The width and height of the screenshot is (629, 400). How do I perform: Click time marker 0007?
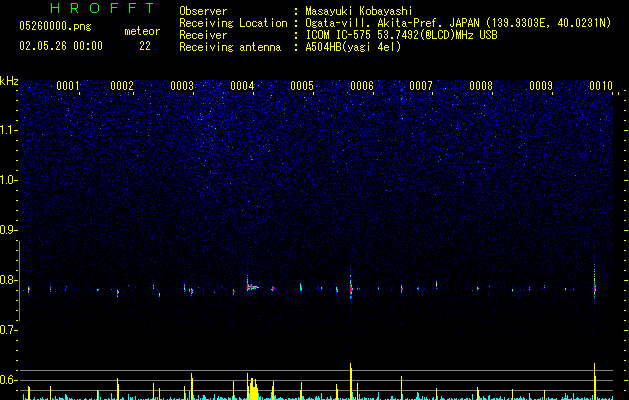point(421,85)
